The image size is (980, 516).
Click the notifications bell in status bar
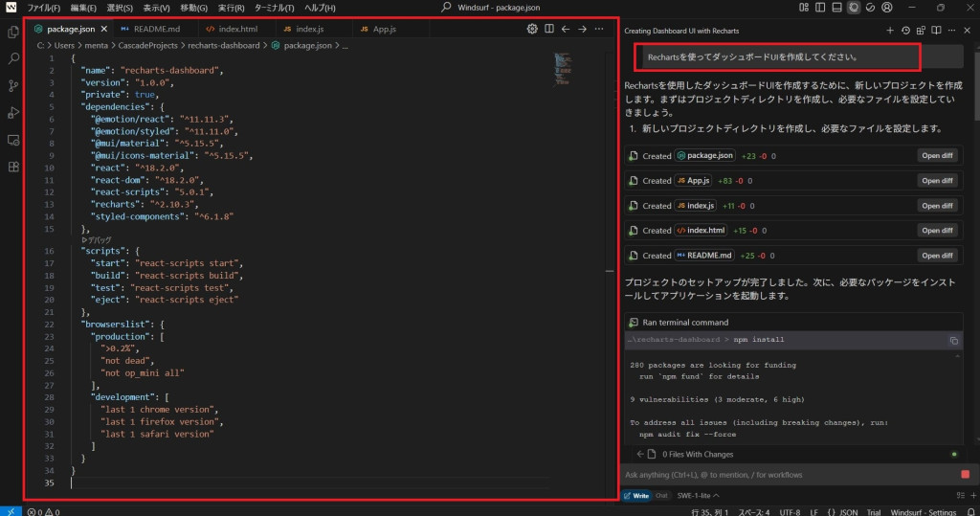(x=971, y=512)
